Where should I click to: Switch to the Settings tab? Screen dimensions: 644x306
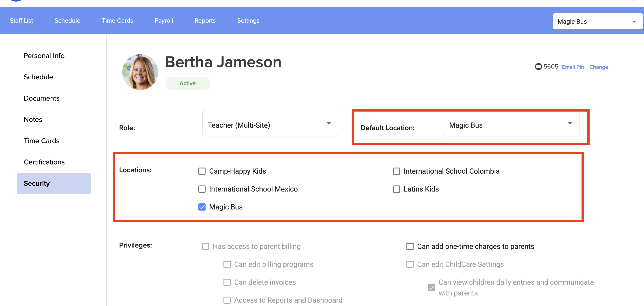pos(248,21)
